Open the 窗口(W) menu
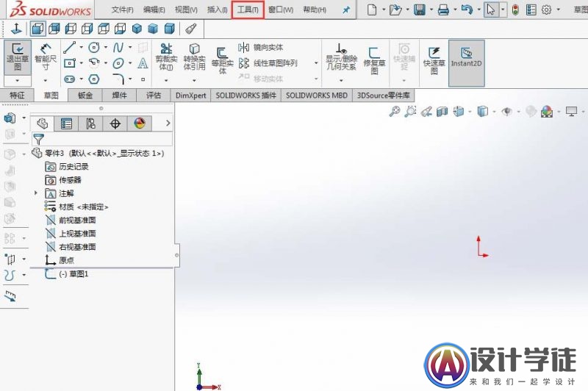The width and height of the screenshot is (588, 391). pos(281,10)
